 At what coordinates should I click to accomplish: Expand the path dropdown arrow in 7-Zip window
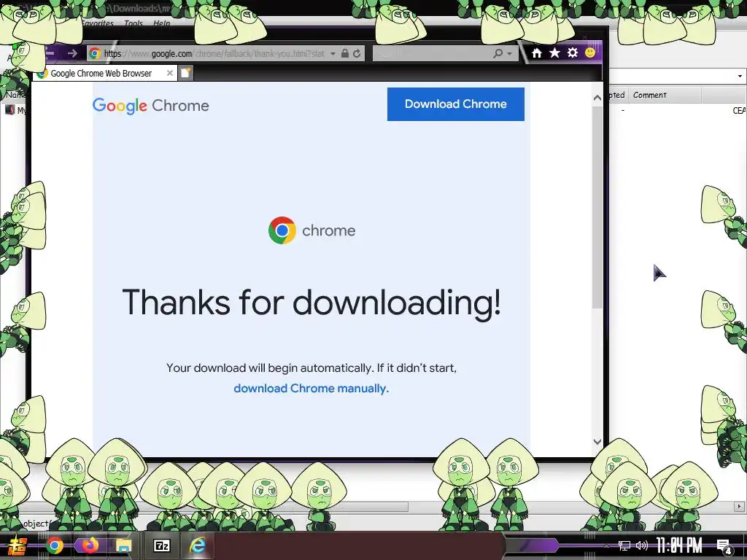(x=740, y=76)
